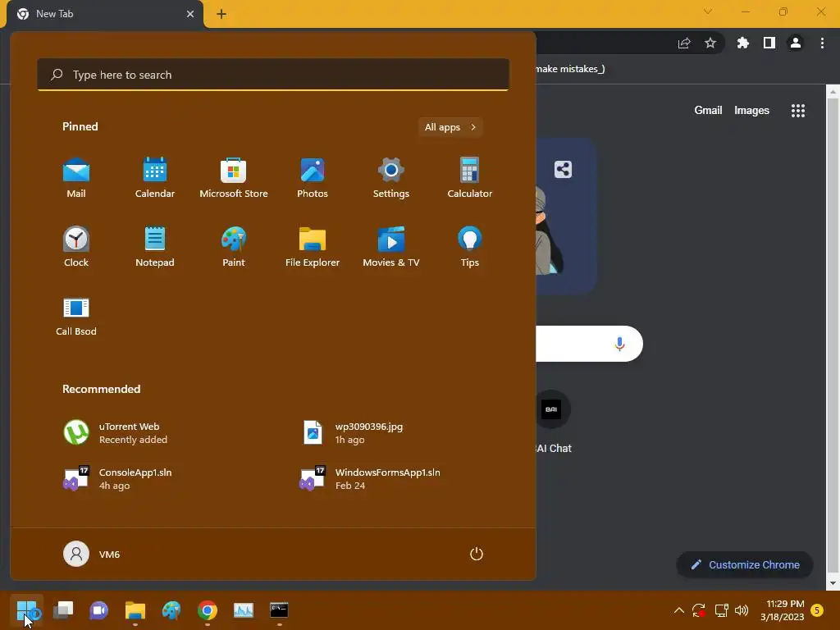Open the Chrome three-dot menu

coord(822,43)
